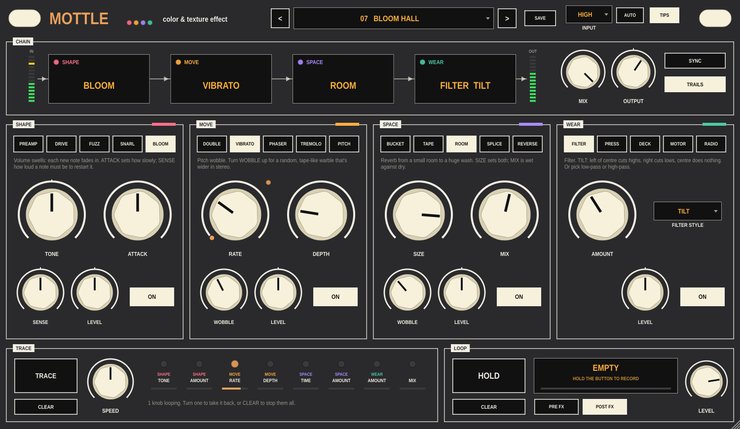Click the RATE knob in MOVE
740x429 pixels.
tap(235, 214)
